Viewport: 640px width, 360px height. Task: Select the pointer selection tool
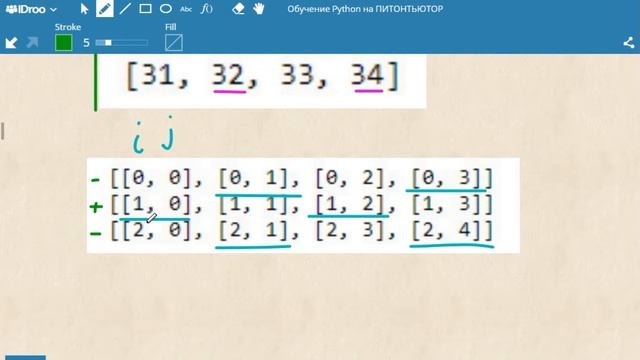(84, 9)
